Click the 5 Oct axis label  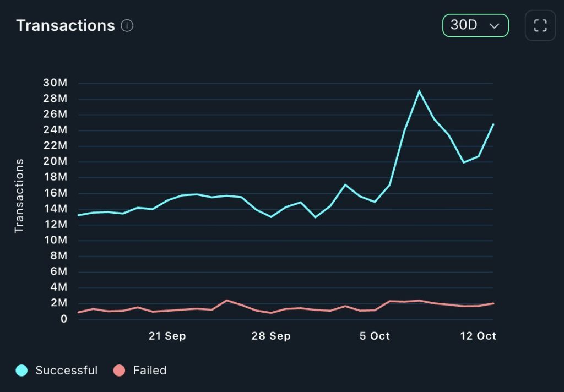tap(375, 335)
